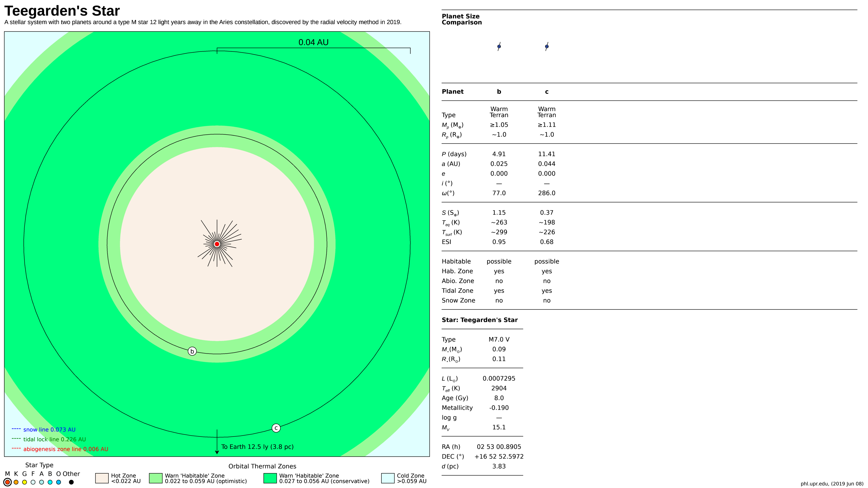The height and width of the screenshot is (488, 868).
Task: Click planet b marker on inner orbit
Action: [192, 351]
